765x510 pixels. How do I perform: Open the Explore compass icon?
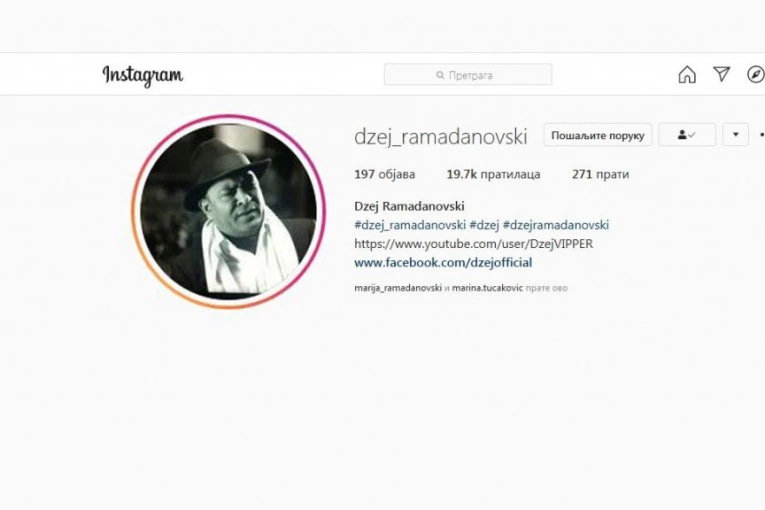coord(756,75)
